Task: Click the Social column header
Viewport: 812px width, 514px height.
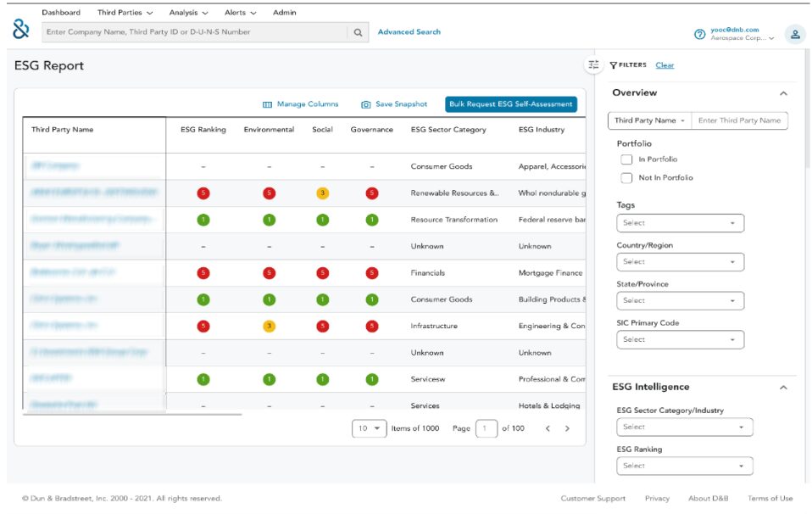Action: pyautogui.click(x=322, y=130)
